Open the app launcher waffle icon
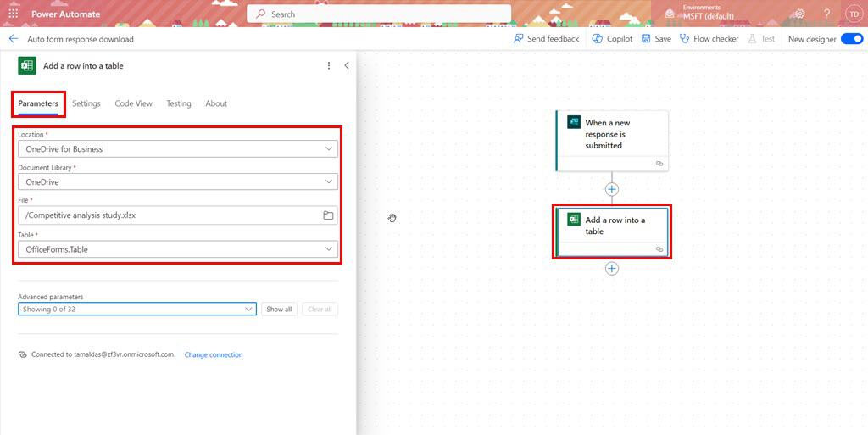This screenshot has width=868, height=435. pyautogui.click(x=14, y=14)
